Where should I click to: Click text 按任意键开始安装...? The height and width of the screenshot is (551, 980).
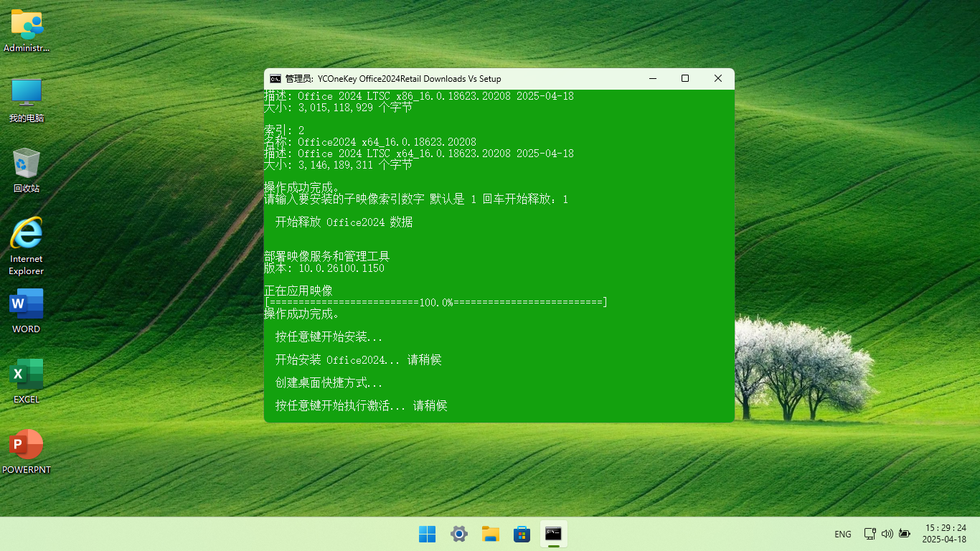329,337
